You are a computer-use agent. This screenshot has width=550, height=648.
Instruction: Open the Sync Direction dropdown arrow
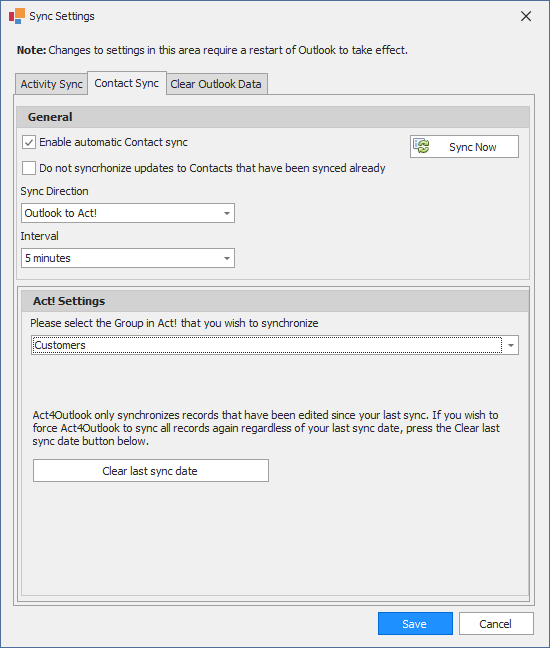226,213
